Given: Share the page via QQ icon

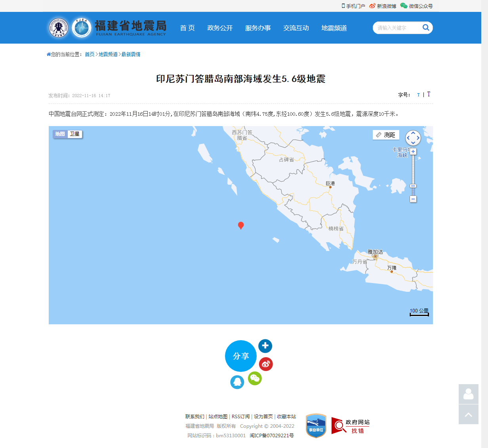Looking at the screenshot, I should coord(237,382).
